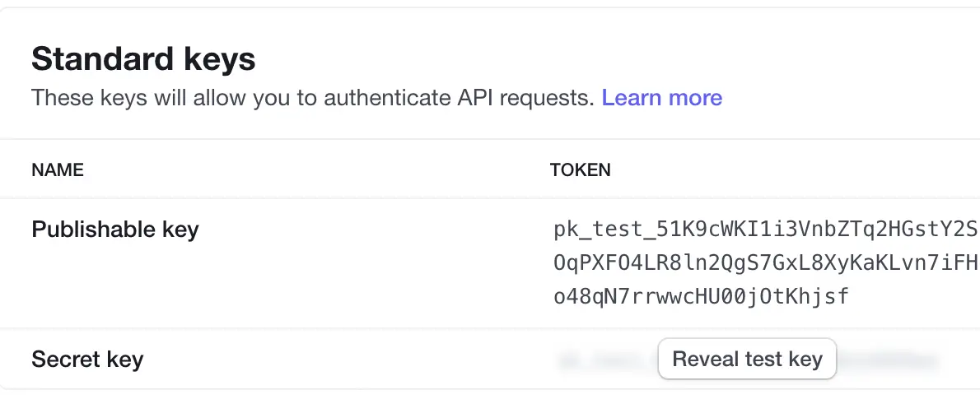Click the Publishable key row label

(x=115, y=230)
